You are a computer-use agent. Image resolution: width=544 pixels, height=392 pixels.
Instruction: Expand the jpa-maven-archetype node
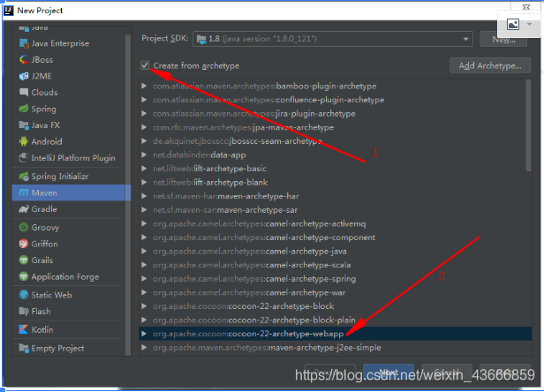[144, 127]
